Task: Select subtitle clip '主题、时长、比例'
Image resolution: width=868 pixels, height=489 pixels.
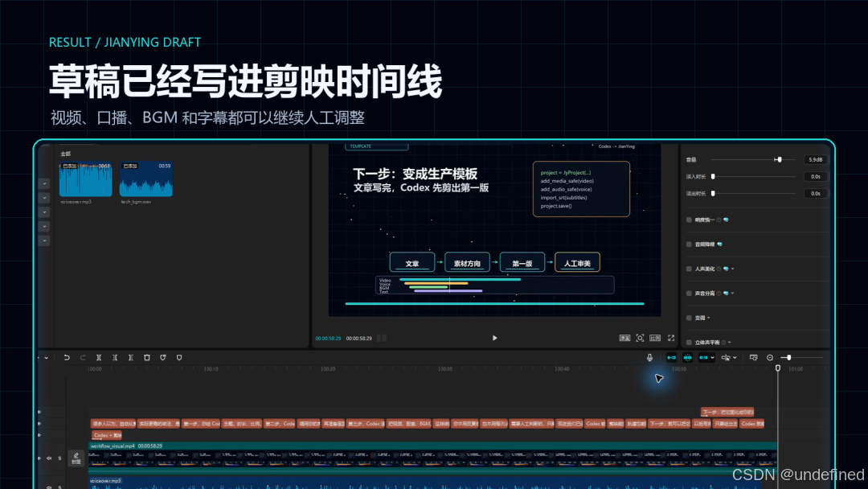Action: 242,424
